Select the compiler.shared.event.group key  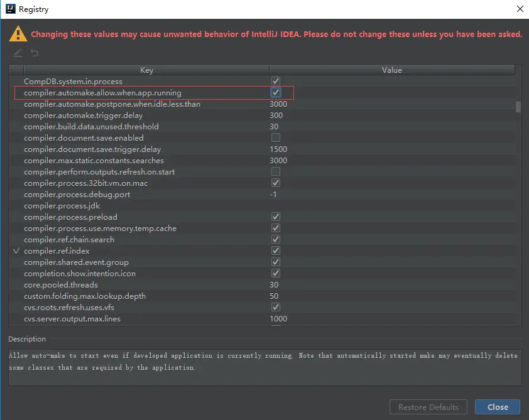[x=76, y=262]
